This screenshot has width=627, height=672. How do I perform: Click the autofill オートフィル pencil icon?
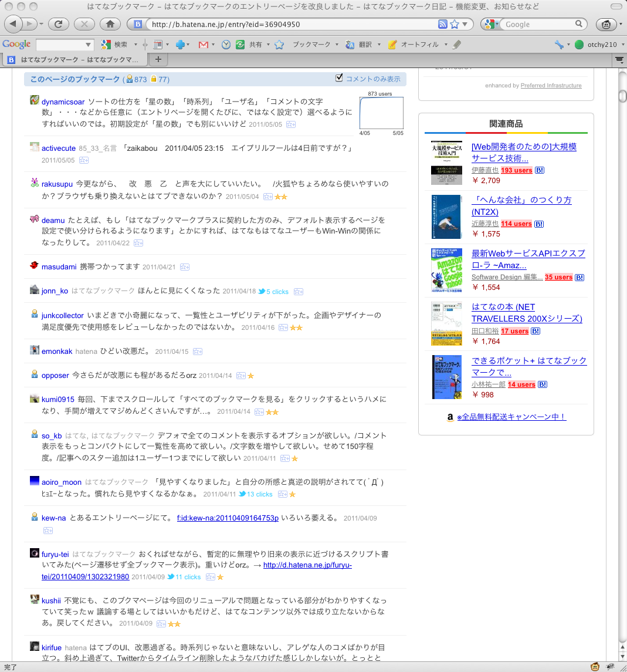tap(392, 45)
